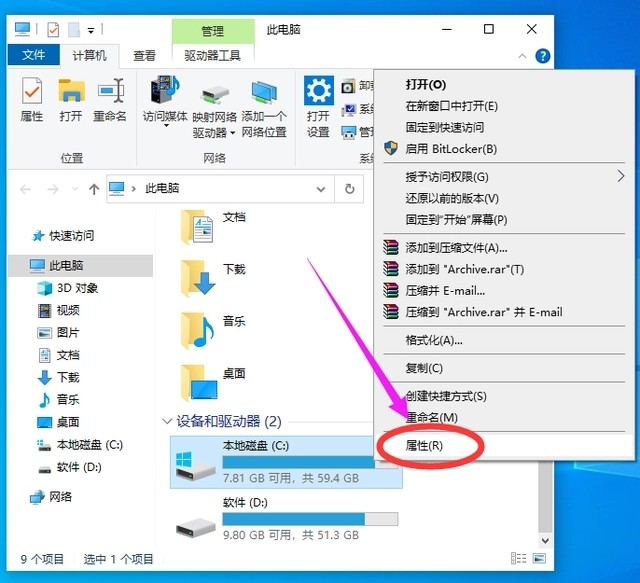Switch to the Computer (计算机) tab
The width and height of the screenshot is (640, 583).
click(x=89, y=56)
